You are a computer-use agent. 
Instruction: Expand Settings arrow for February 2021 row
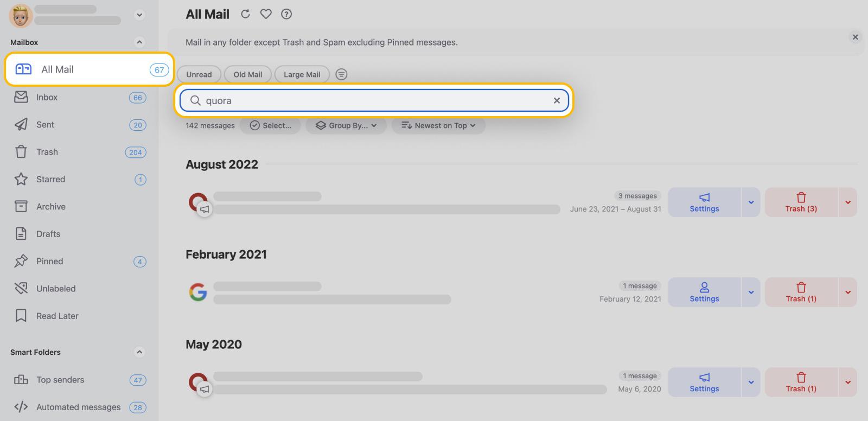(751, 292)
